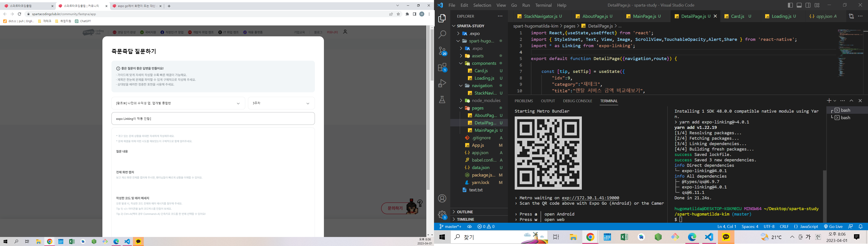Click the question title input containing expo Linking
Image resolution: width=868 pixels, height=246 pixels.
[213, 118]
